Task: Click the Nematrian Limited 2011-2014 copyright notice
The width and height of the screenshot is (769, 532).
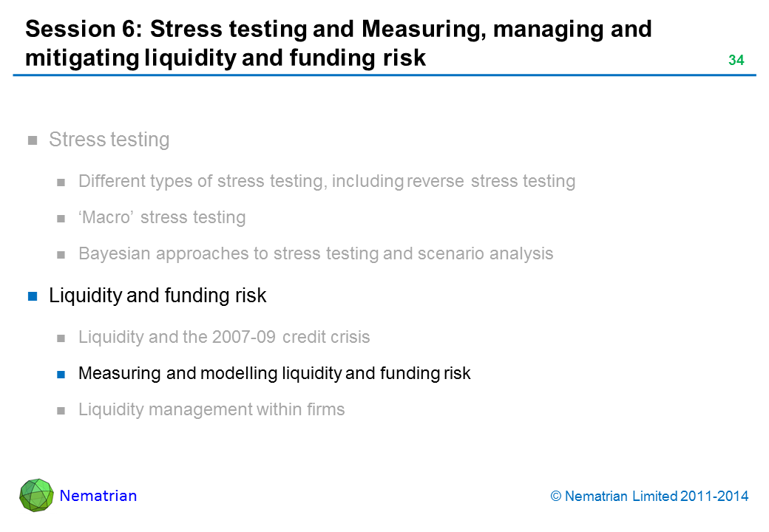Action: pyautogui.click(x=650, y=497)
